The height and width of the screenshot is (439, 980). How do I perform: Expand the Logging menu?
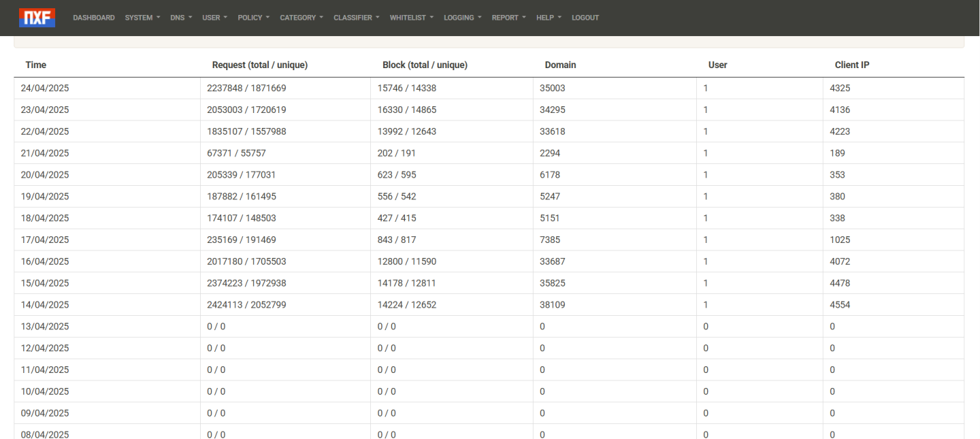point(463,18)
